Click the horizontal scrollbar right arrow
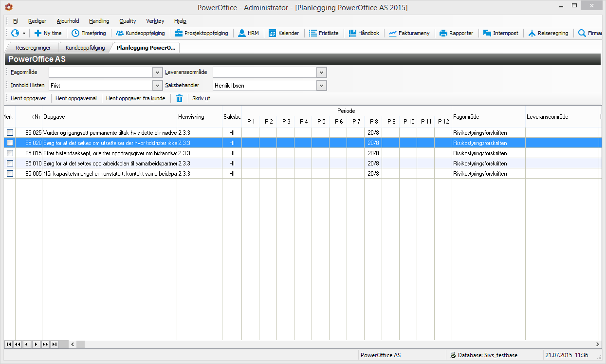The height and width of the screenshot is (364, 606). click(x=598, y=345)
